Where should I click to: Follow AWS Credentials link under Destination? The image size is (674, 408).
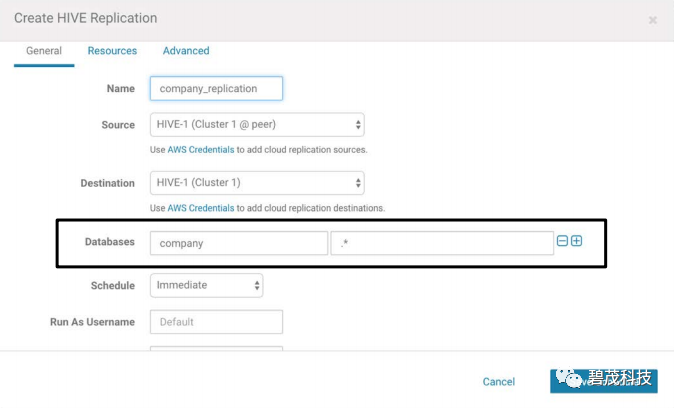click(200, 208)
